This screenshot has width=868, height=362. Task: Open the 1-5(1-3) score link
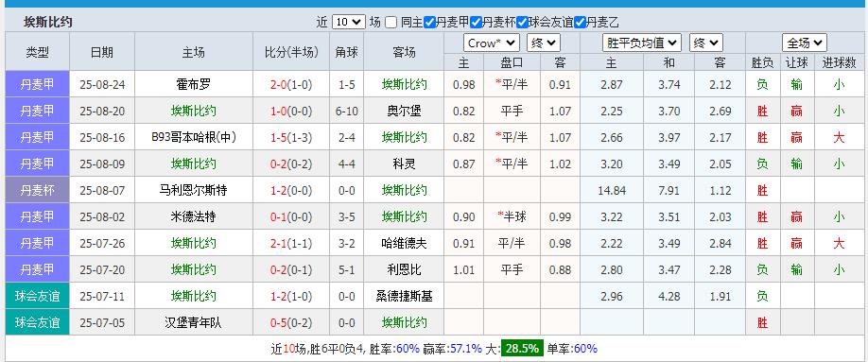pyautogui.click(x=291, y=137)
